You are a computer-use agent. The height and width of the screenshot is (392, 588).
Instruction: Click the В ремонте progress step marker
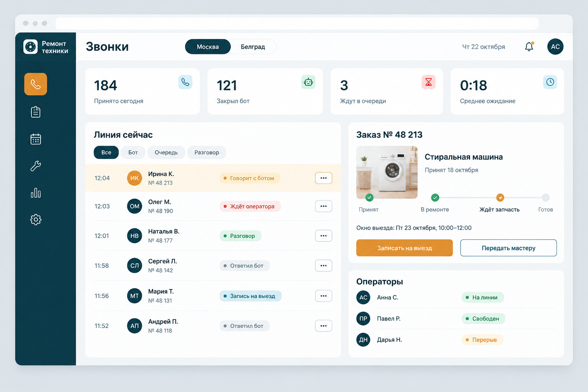click(435, 198)
